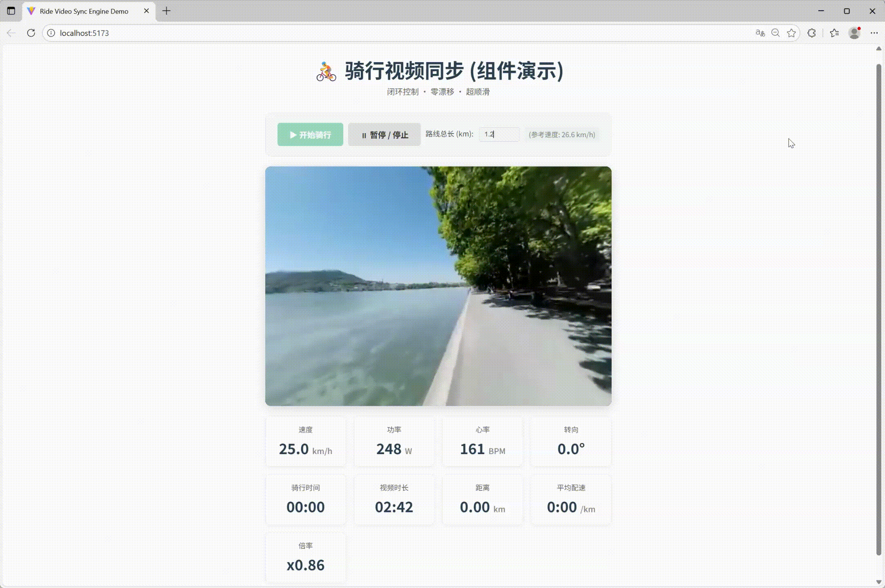This screenshot has height=588, width=885.
Task: Refresh the localhost page
Action: [31, 33]
